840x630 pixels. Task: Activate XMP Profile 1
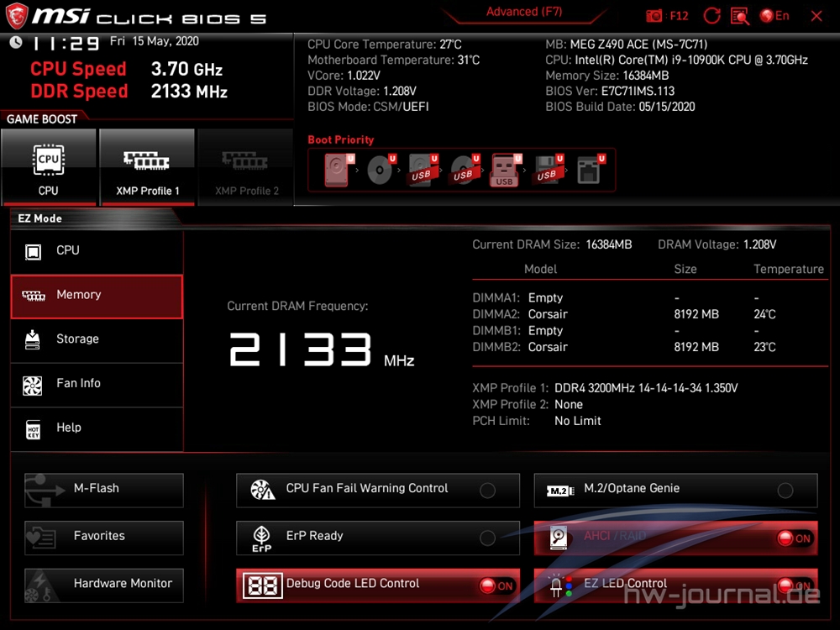tap(147, 167)
